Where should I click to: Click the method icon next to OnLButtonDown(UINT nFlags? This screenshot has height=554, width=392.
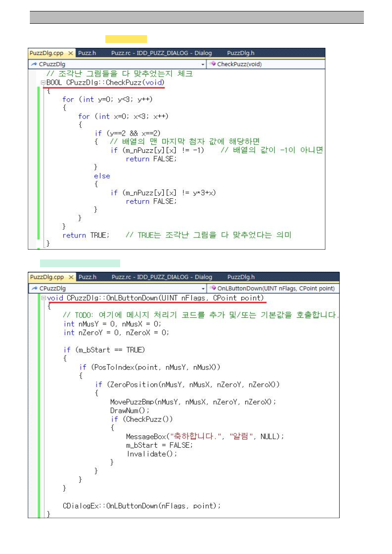coord(212,288)
